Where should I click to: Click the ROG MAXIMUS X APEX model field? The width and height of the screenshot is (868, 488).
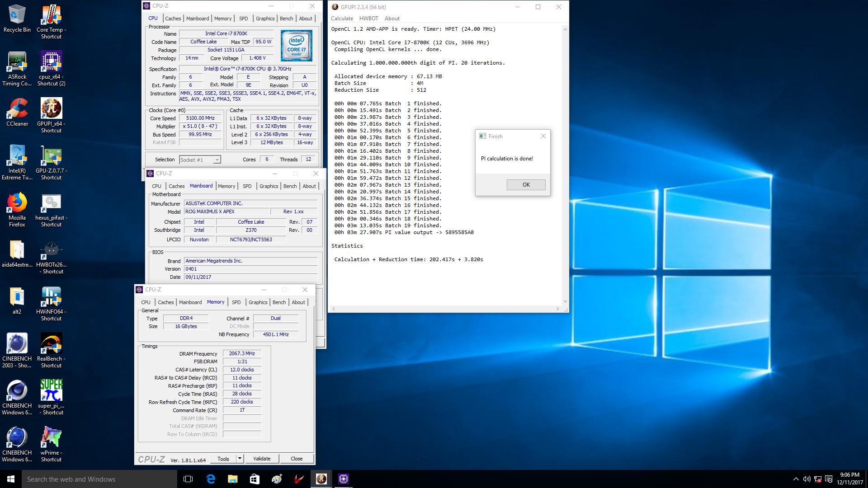point(226,211)
